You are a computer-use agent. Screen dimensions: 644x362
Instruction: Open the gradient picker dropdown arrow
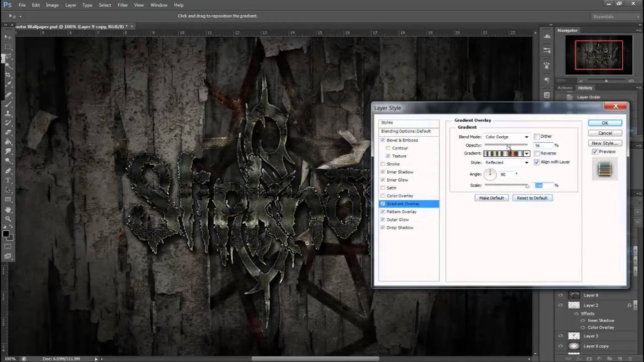527,153
